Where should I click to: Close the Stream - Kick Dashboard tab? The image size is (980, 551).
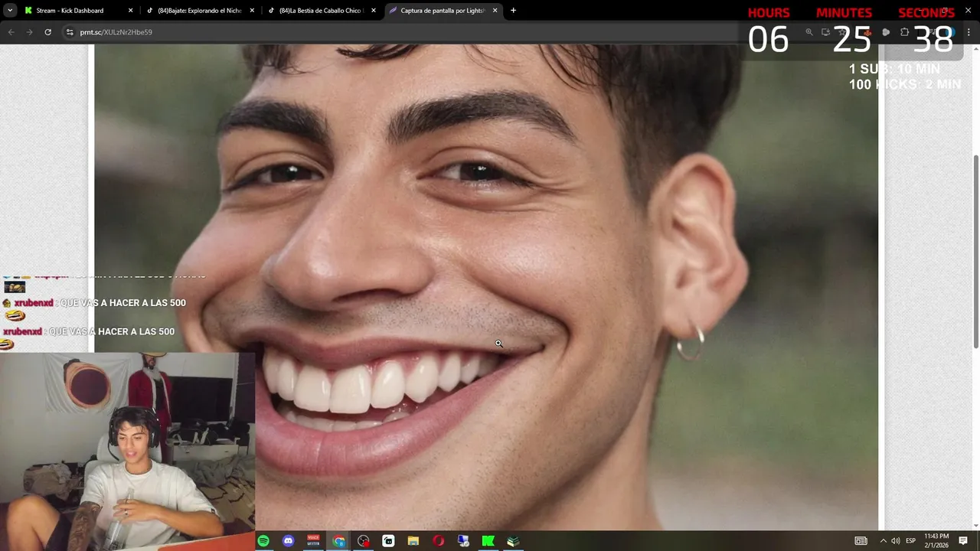130,11
